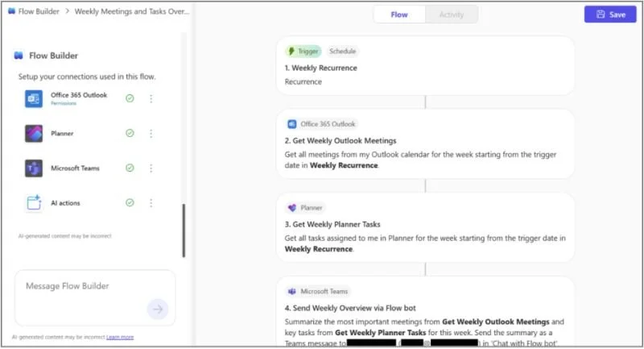
Task: Click Get Weekly Planner Tasks reference in step 4
Action: point(381,333)
